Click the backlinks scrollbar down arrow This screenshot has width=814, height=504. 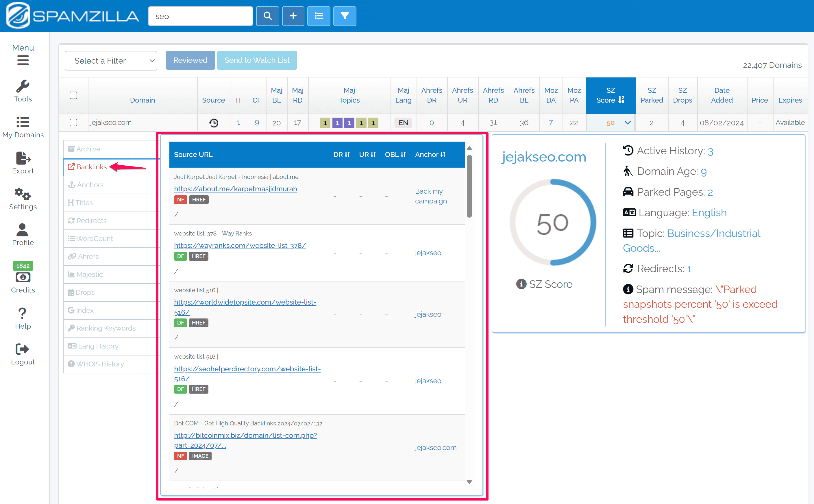(x=469, y=482)
